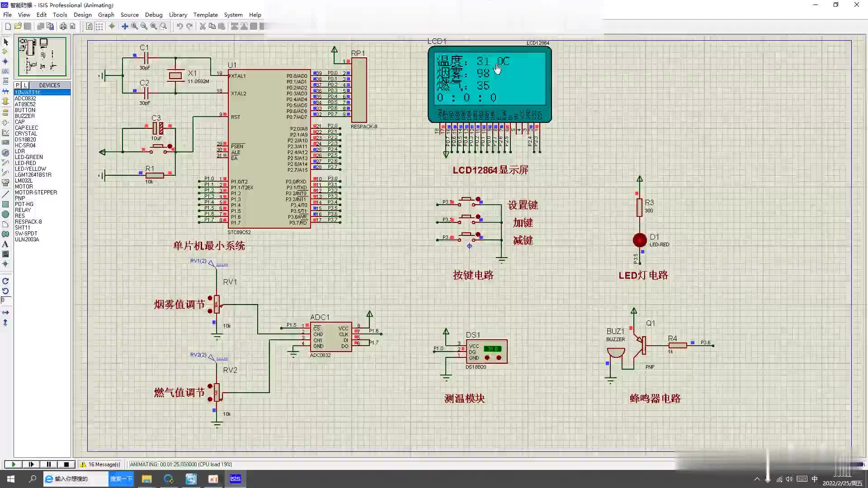868x488 pixels.
Task: Select the Selection Mode arrow tool
Action: [x=6, y=42]
